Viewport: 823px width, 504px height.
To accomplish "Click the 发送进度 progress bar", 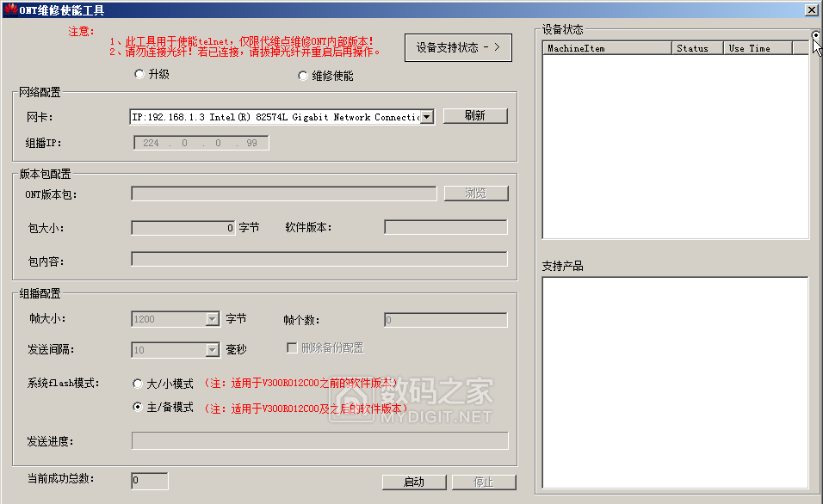I will coord(319,441).
